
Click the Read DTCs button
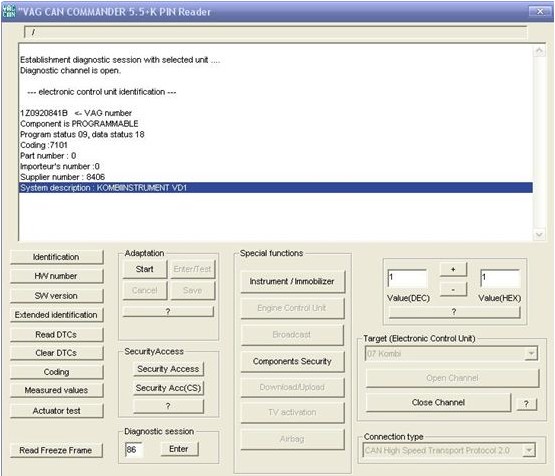point(56,334)
